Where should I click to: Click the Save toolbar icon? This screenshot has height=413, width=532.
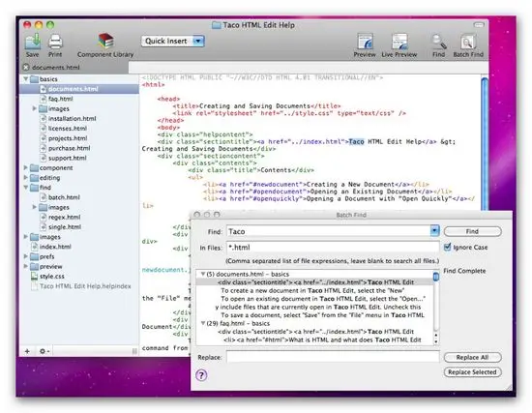(33, 43)
